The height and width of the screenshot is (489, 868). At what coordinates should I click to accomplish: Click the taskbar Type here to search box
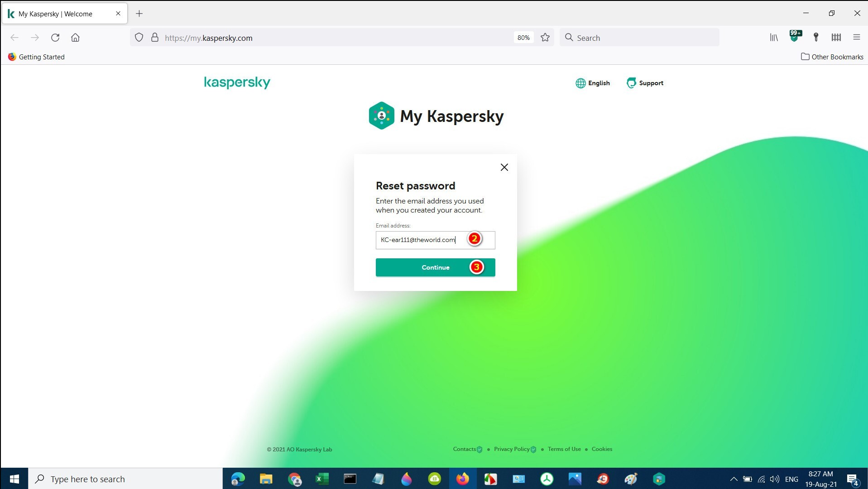coord(125,479)
